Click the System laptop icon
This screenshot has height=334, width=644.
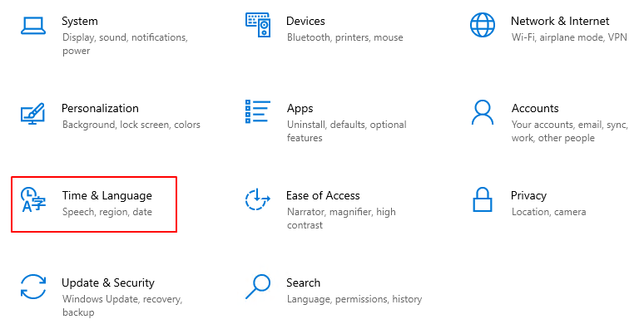pyautogui.click(x=33, y=24)
